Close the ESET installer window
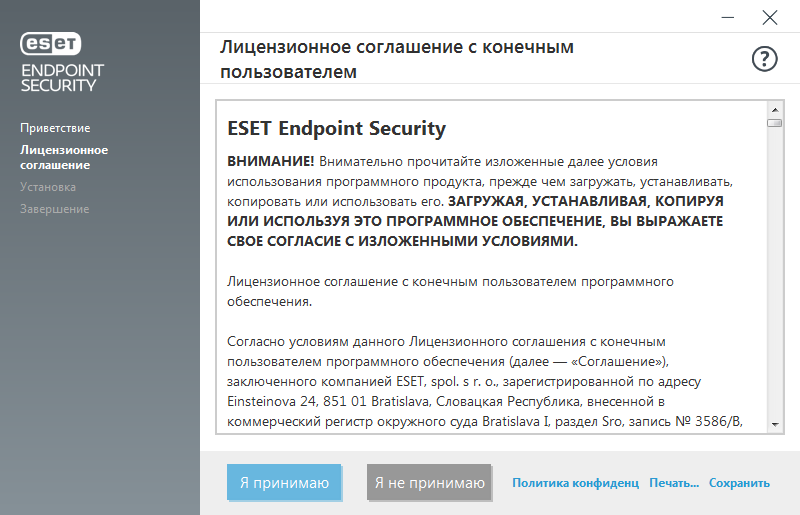Viewport: 800px width, 515px height. pyautogui.click(x=769, y=17)
